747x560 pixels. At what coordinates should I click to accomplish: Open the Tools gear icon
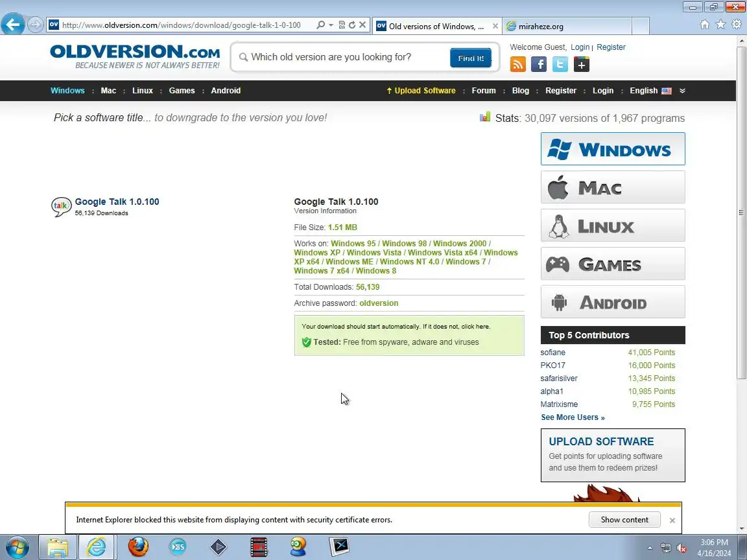(x=737, y=24)
